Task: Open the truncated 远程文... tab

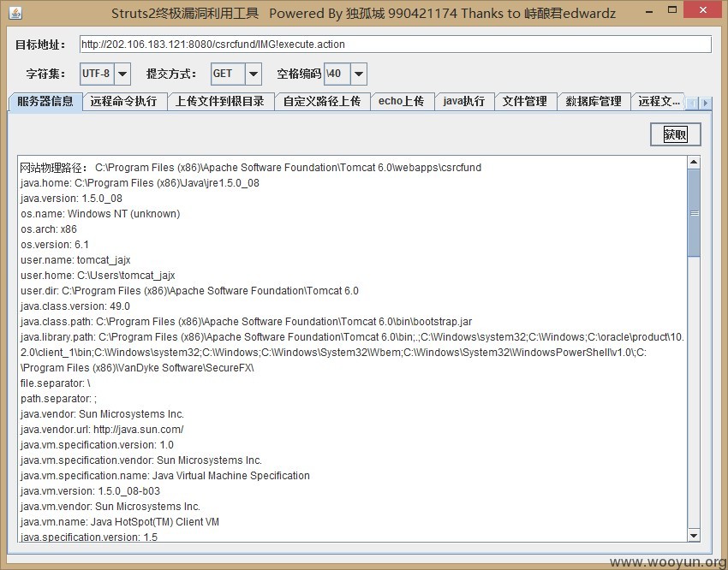Action: point(659,102)
